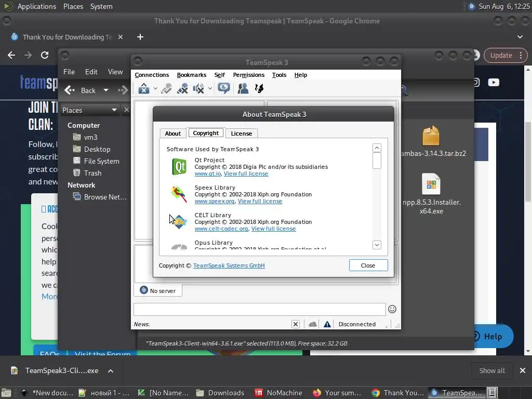Click the cloud sync icon in TeamSpeak status bar
The height and width of the screenshot is (399, 532).
[312, 324]
